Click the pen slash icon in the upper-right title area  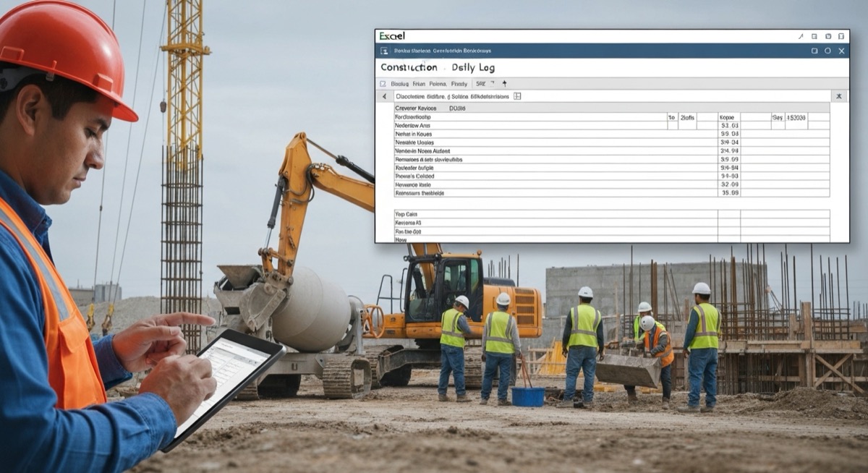pyautogui.click(x=801, y=35)
